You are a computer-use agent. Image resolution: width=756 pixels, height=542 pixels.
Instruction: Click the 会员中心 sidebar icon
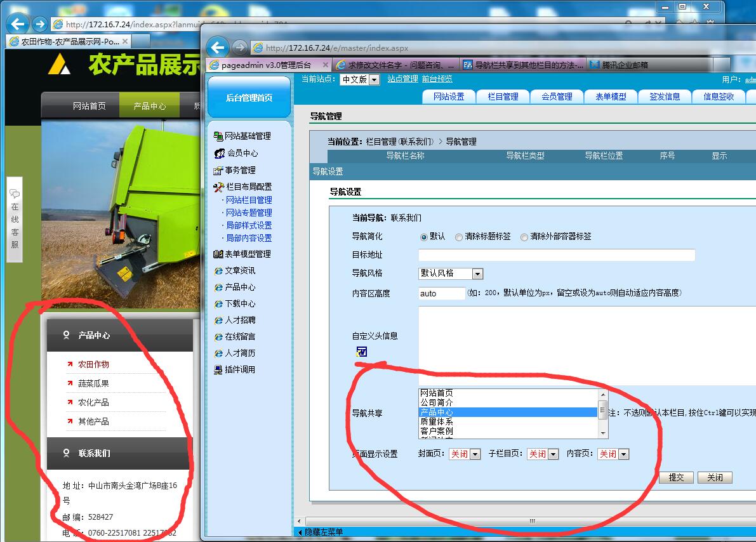click(x=219, y=153)
